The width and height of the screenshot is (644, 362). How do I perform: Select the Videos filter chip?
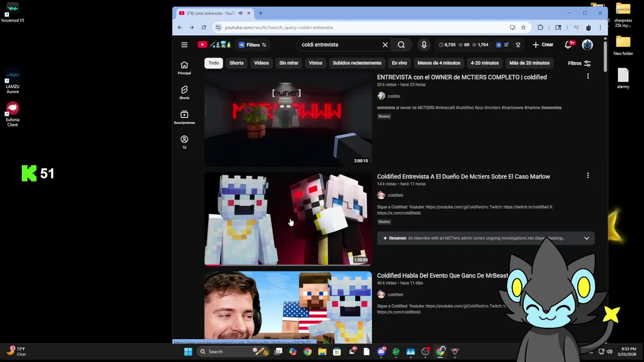click(x=261, y=63)
